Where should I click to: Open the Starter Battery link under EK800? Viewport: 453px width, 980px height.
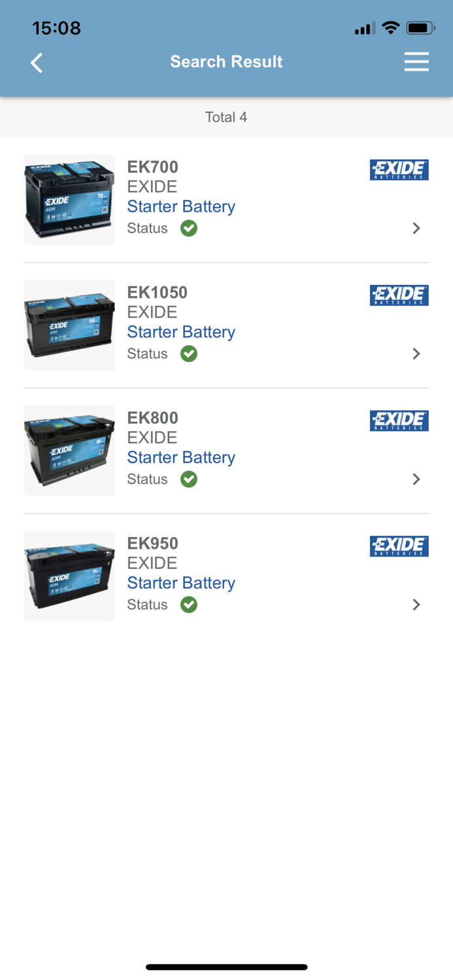click(x=180, y=457)
